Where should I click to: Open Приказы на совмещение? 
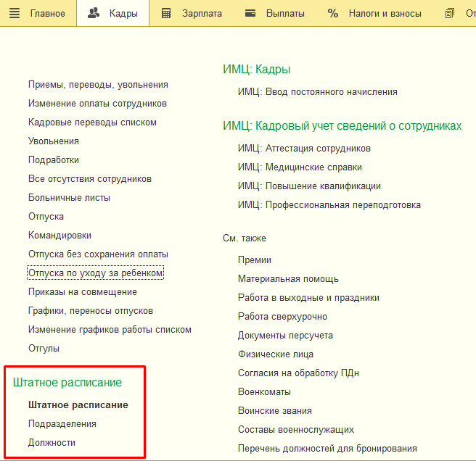(83, 292)
